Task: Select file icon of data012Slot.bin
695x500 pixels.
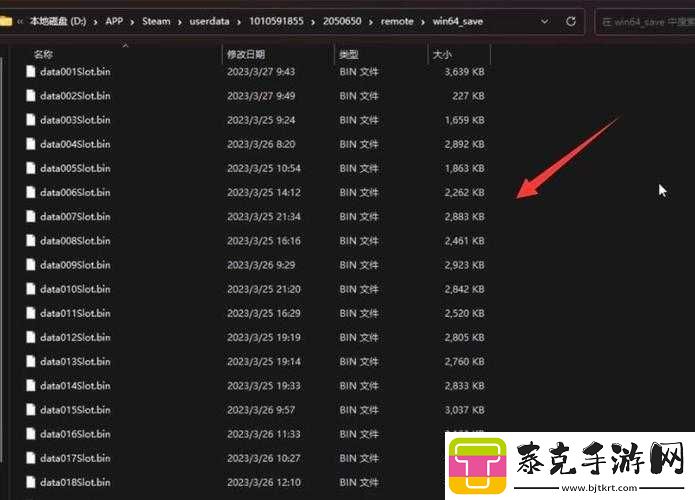Action: [x=31, y=337]
